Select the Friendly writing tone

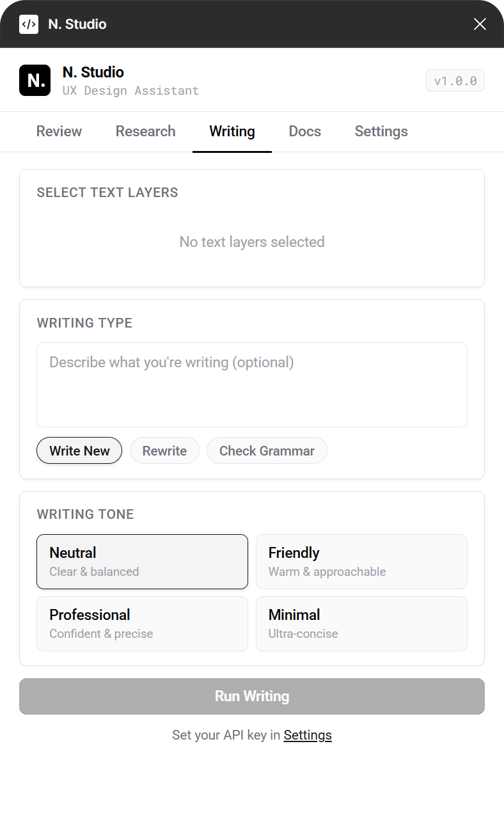(361, 561)
